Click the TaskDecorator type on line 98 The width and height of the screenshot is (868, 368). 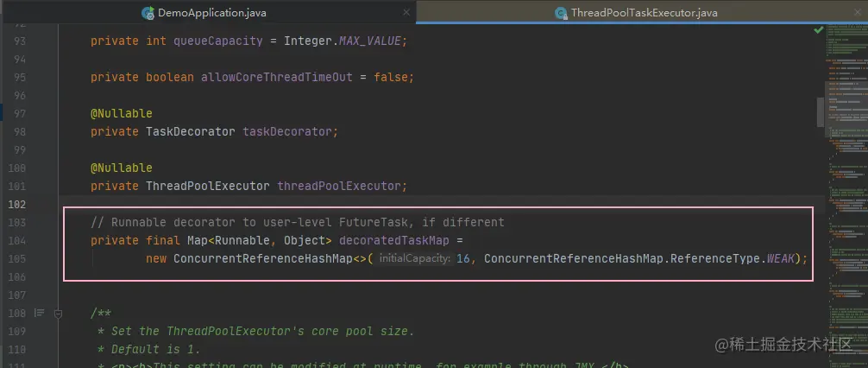click(x=191, y=132)
